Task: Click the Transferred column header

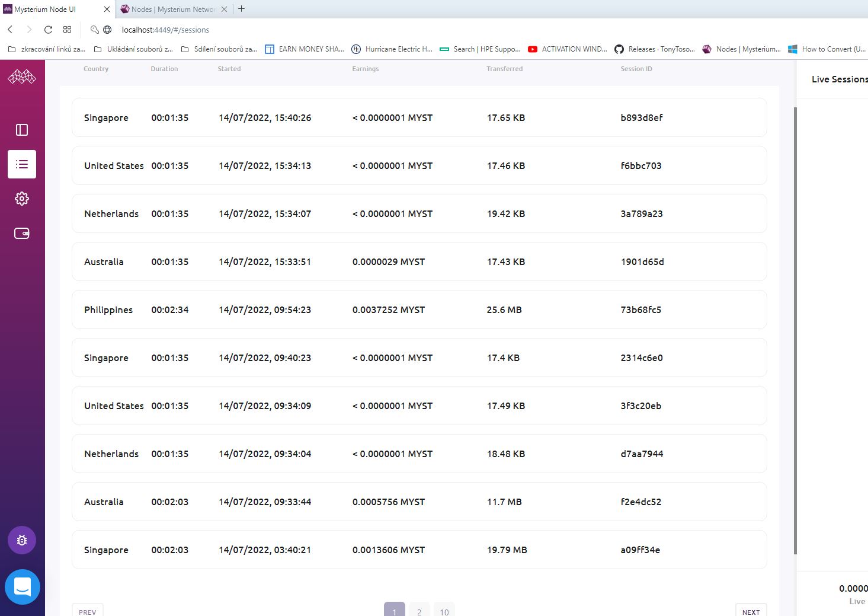Action: tap(505, 69)
